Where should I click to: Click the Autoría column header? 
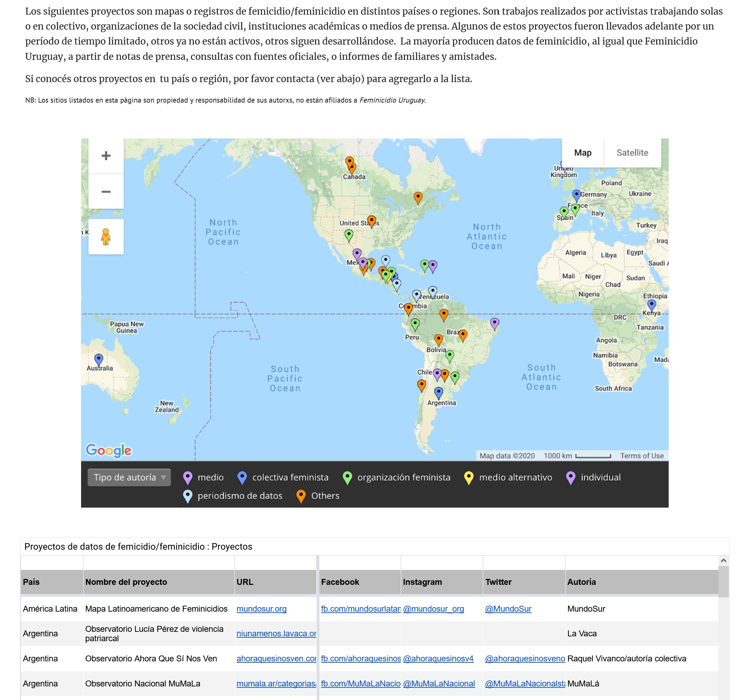coord(642,582)
